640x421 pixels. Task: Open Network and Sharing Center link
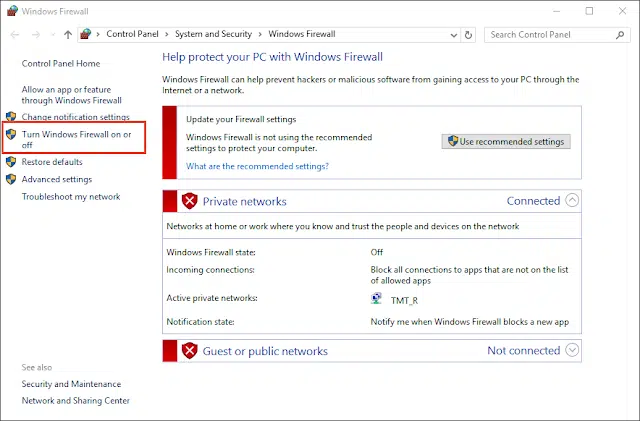[76, 401]
